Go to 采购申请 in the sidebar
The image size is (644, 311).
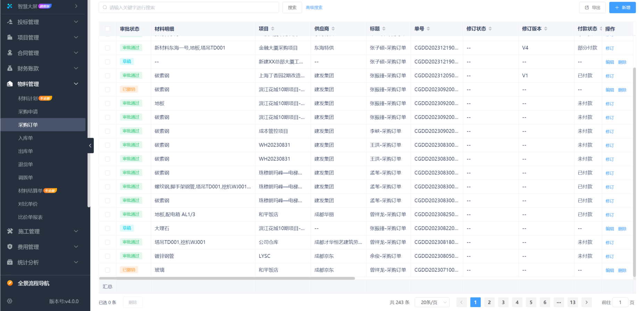(28, 112)
